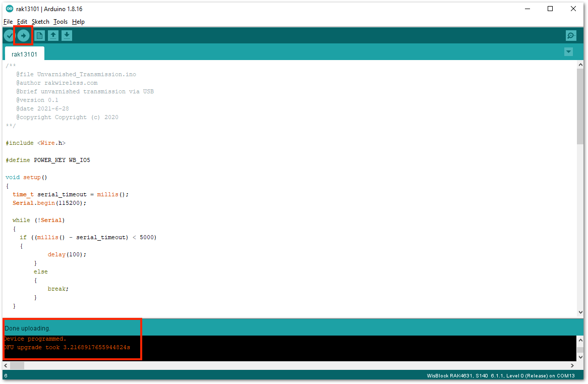Screen dimensions: 588x384
Task: Click the horizontal scrollbar thumb
Action: 17,365
